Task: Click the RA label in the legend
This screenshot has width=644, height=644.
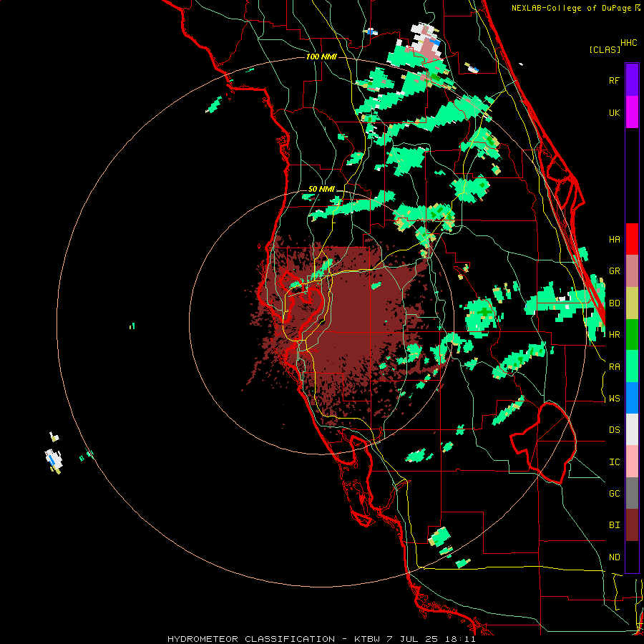Action: 614,367
